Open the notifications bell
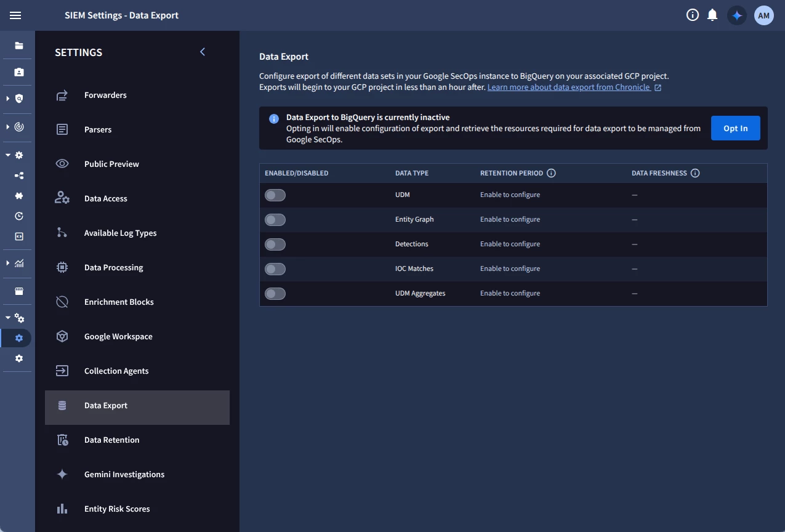 pyautogui.click(x=712, y=15)
